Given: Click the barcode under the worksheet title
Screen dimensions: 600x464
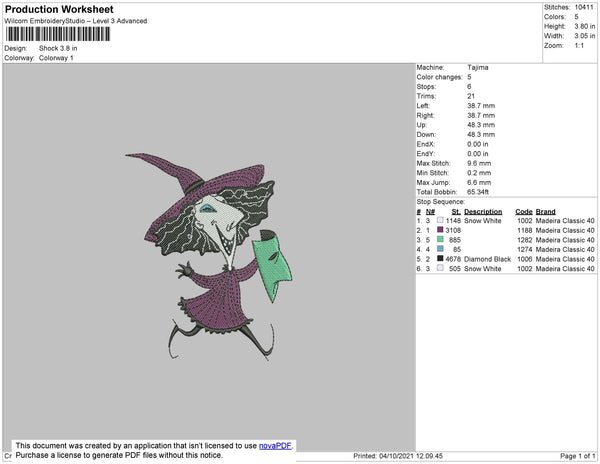Looking at the screenshot, I should tap(58, 34).
